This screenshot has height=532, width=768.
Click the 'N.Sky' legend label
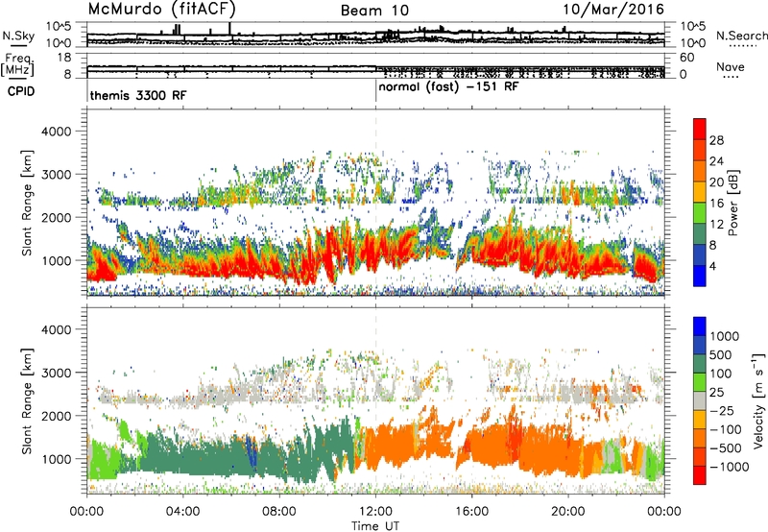point(18,36)
